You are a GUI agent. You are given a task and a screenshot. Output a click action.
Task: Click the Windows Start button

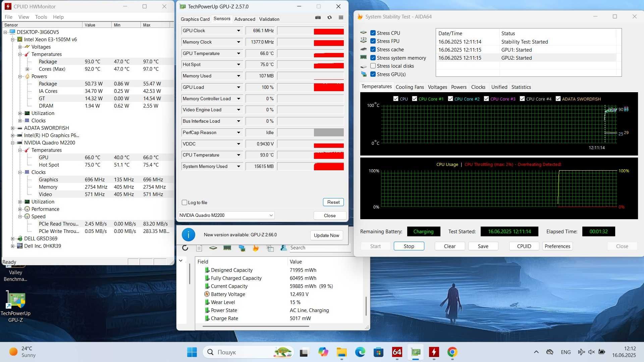[192, 352]
